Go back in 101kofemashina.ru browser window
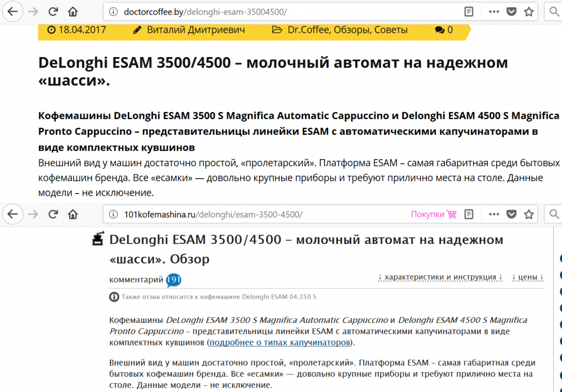This screenshot has height=392, width=562. pyautogui.click(x=13, y=214)
